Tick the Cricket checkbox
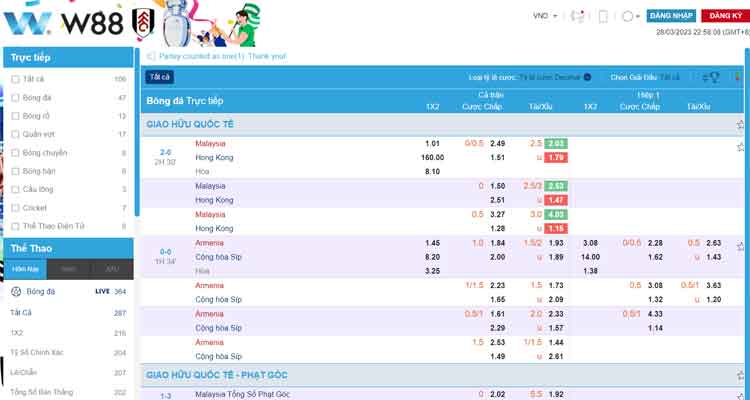The width and height of the screenshot is (750, 400). (15, 208)
